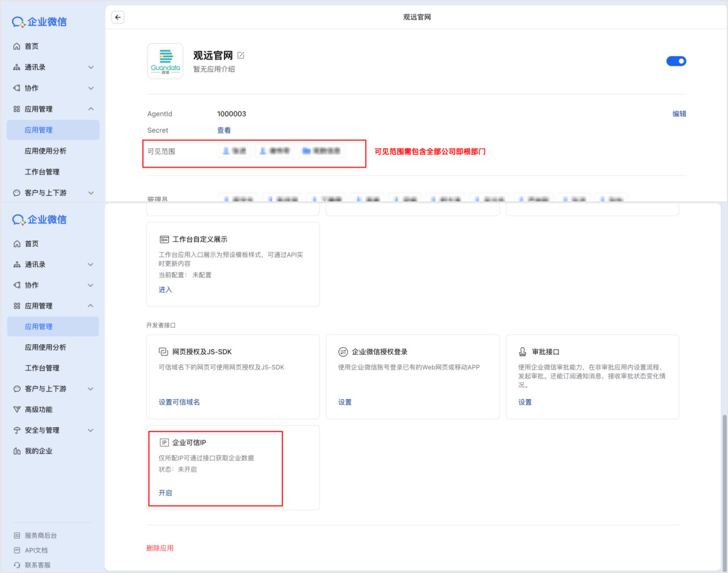Click the 审批接口 stamp icon

click(523, 352)
